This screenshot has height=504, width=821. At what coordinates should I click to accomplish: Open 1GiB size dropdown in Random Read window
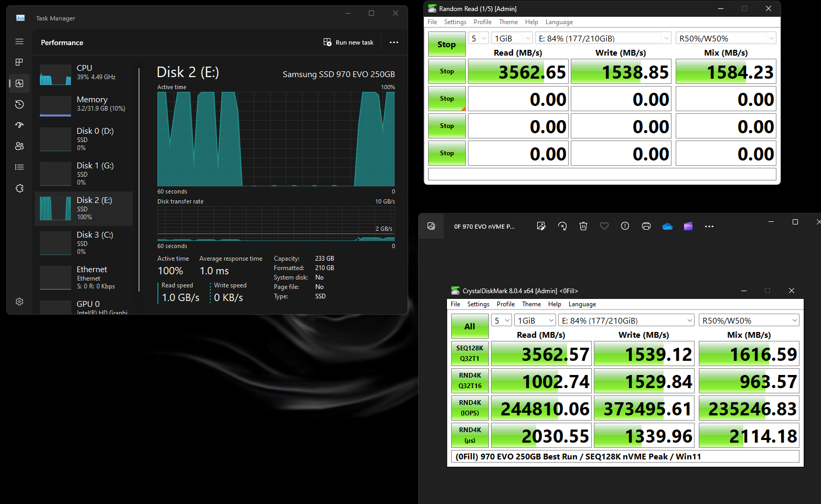(512, 38)
